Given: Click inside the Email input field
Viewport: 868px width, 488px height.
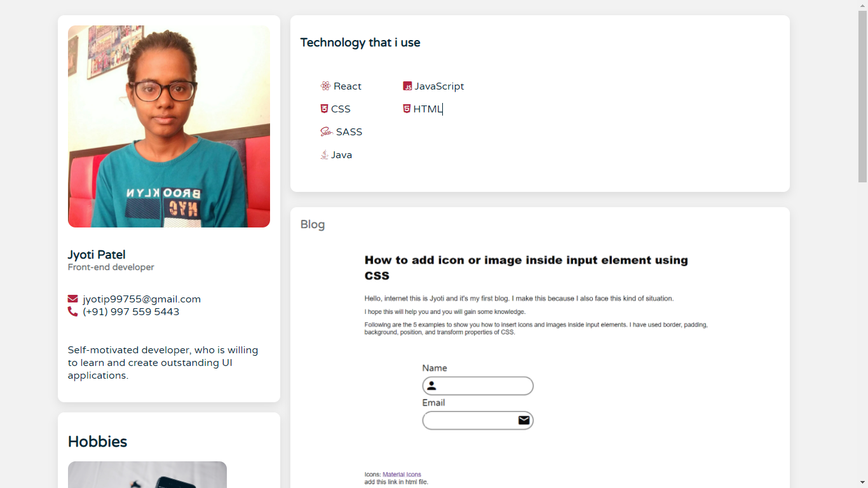Looking at the screenshot, I should pos(478,420).
